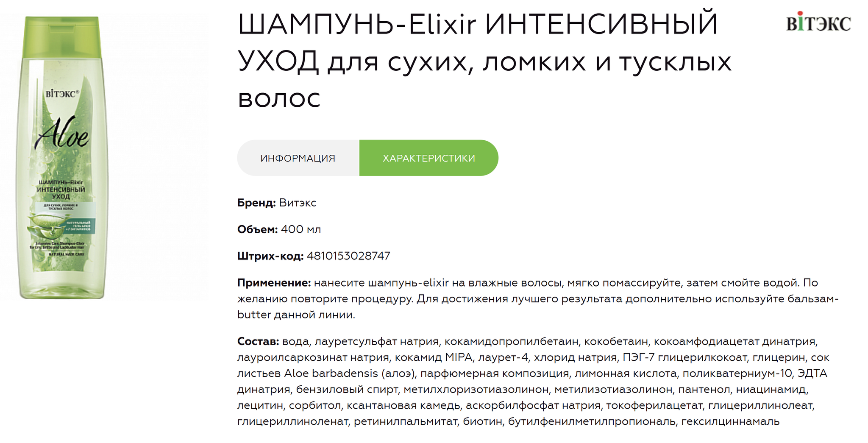Click the Вітэкс logo on the bottle
Screen dimensions: 868x443
coord(62,94)
